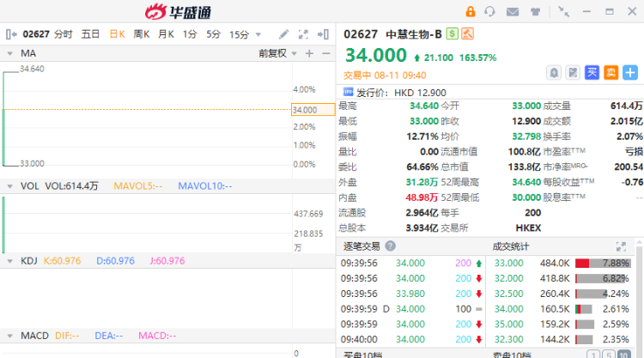644x358 pixels.
Task: Click the 52周最高 value 34.640
Action: pyautogui.click(x=526, y=182)
